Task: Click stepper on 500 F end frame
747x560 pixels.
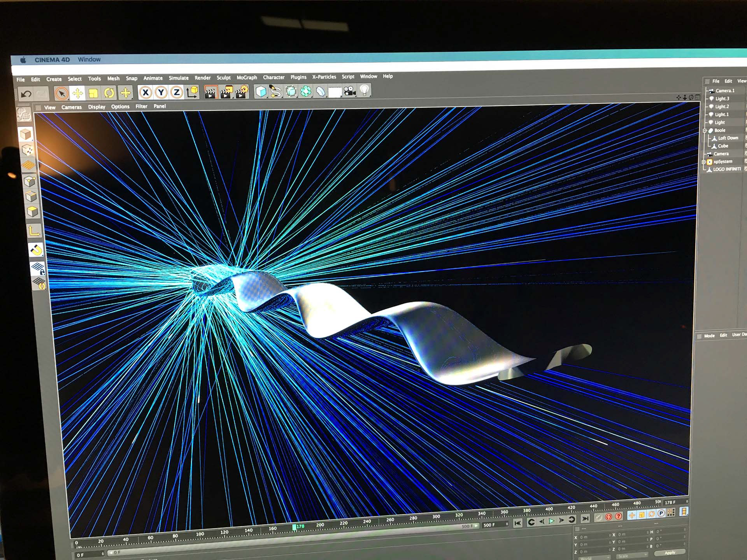Action: click(507, 524)
